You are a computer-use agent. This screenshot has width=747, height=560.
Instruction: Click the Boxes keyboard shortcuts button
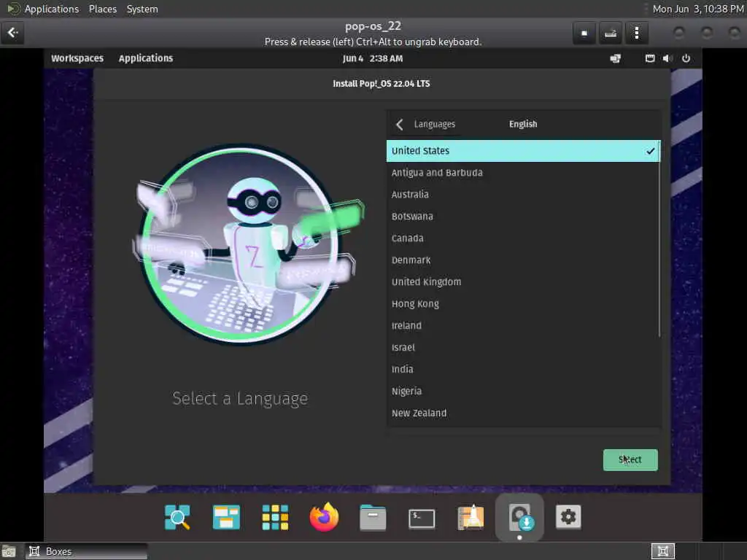611,34
